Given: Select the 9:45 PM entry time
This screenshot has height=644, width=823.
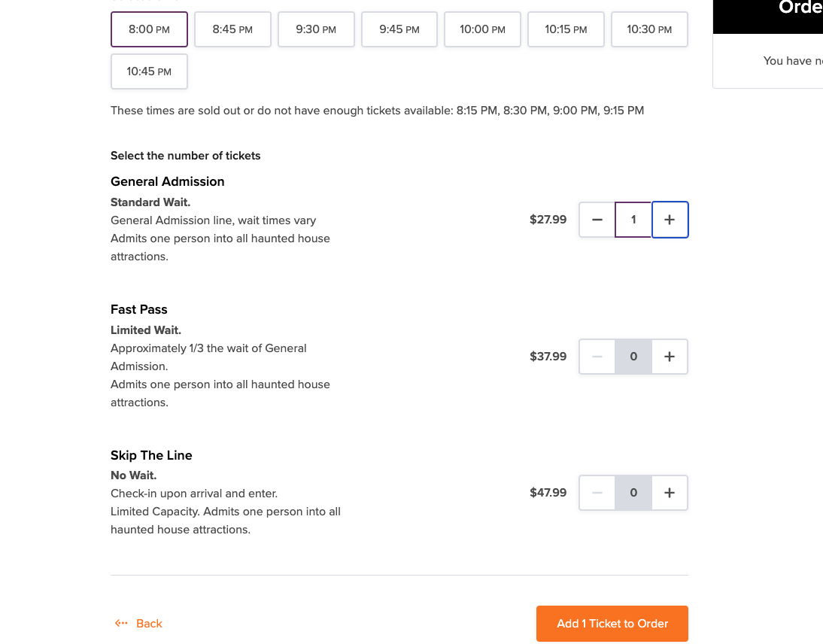Looking at the screenshot, I should (x=399, y=29).
